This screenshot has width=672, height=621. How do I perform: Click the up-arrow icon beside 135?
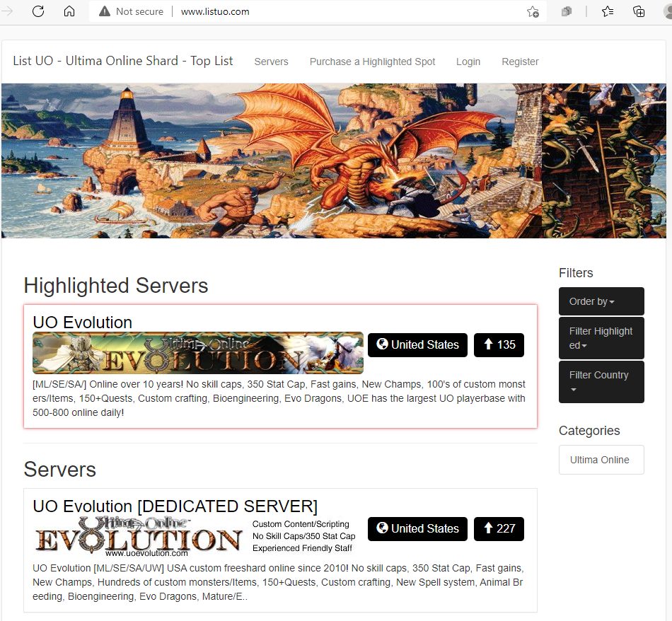[x=488, y=344]
